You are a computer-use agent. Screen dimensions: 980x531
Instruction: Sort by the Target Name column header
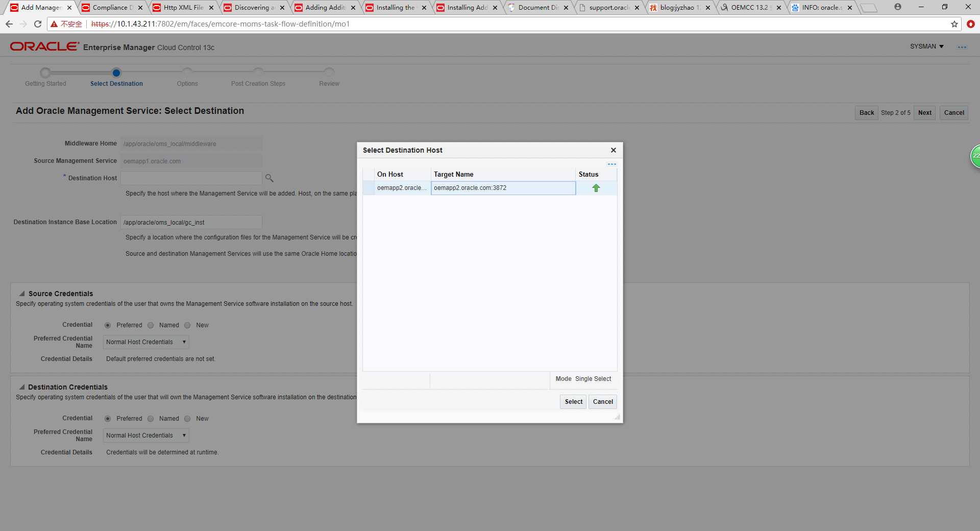point(503,174)
